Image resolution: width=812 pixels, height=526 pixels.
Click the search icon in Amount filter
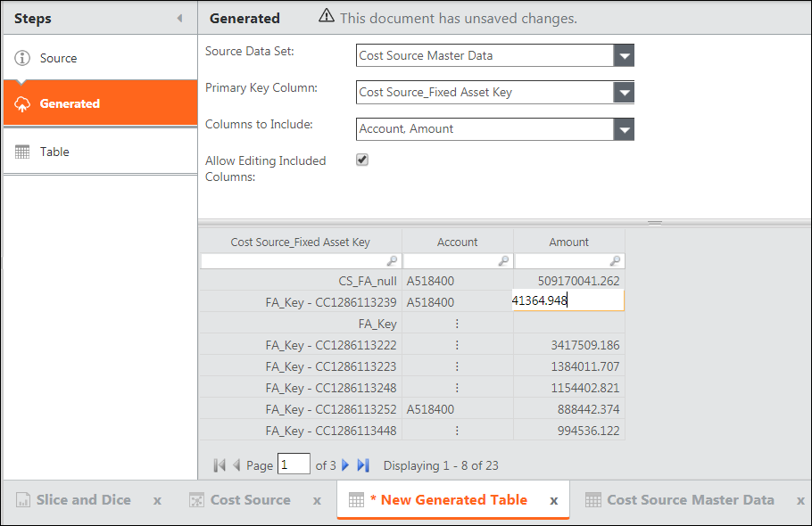click(615, 261)
